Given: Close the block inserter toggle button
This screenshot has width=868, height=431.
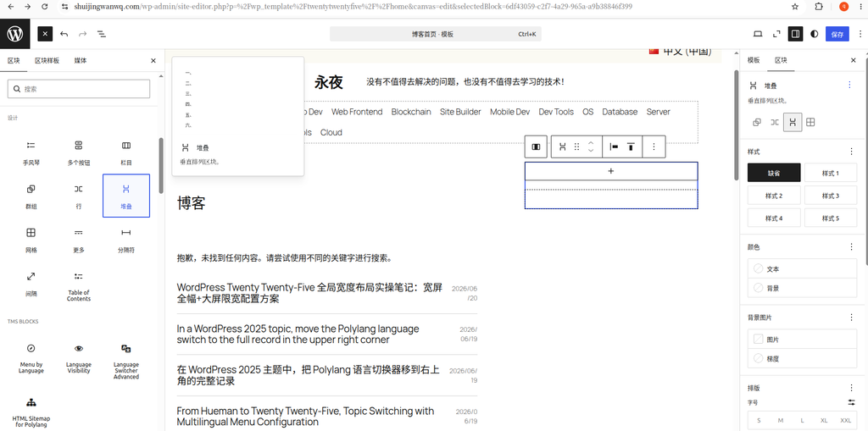Looking at the screenshot, I should point(45,34).
